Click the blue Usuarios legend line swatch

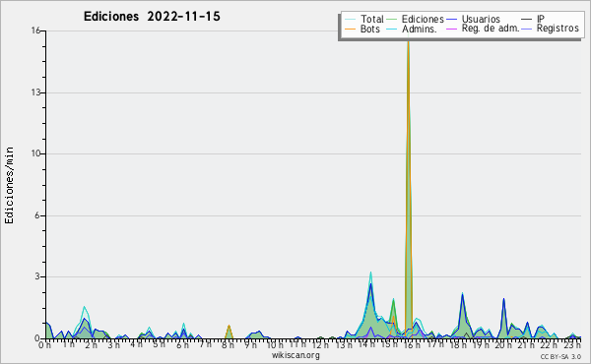click(x=451, y=20)
